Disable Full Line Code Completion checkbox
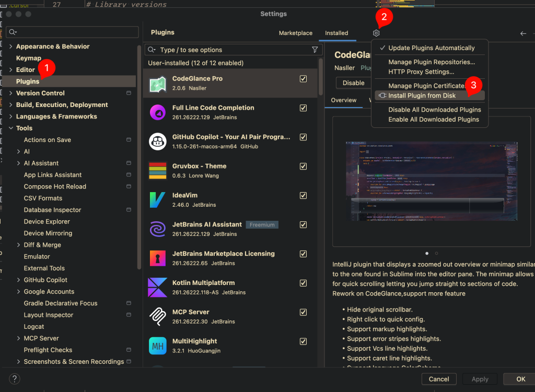Screen dimensions: 535x392 pos(303,108)
